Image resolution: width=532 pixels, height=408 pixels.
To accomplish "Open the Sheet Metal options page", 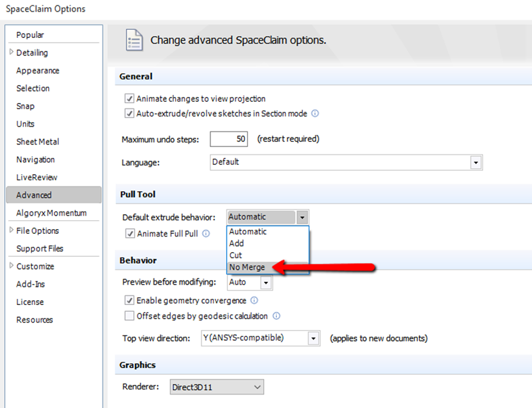I will point(37,142).
